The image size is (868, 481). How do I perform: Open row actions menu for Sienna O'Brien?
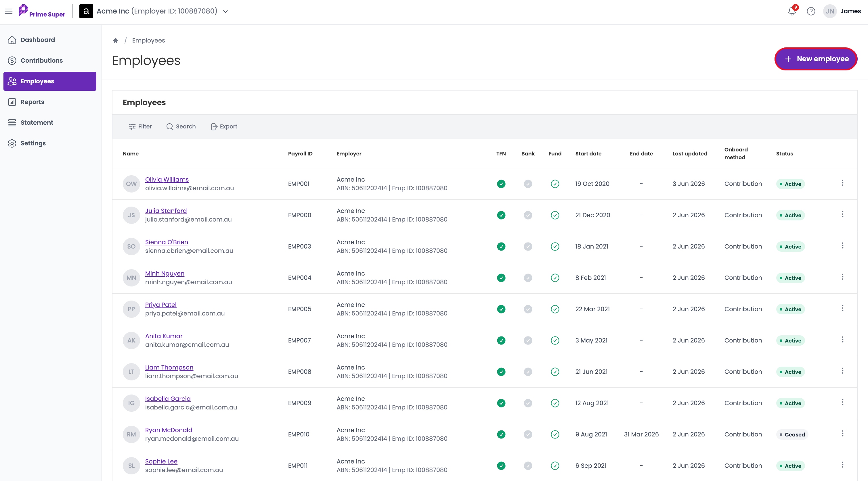point(842,245)
